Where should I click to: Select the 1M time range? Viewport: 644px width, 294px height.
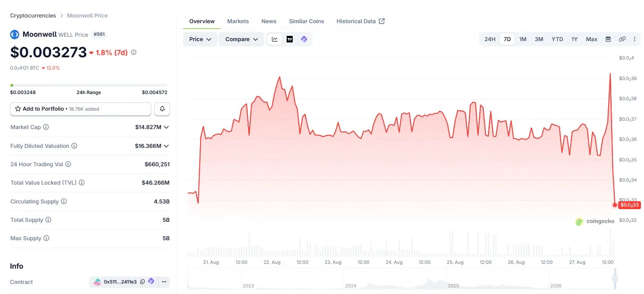point(523,39)
